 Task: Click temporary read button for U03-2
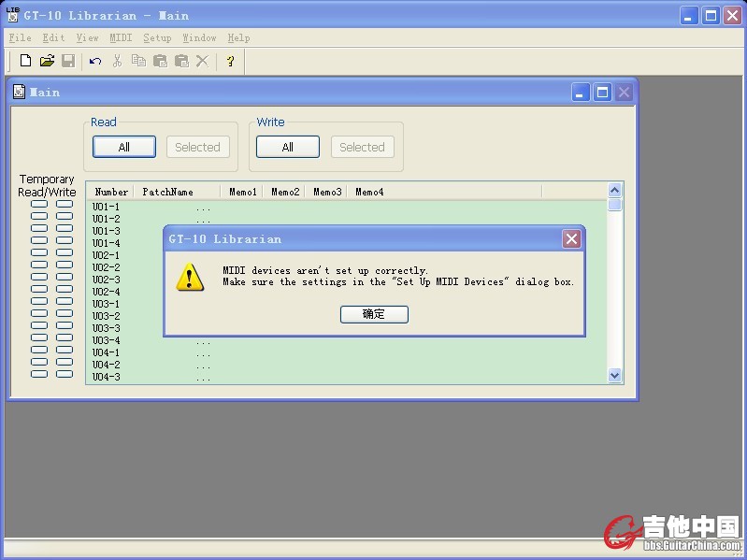point(39,313)
